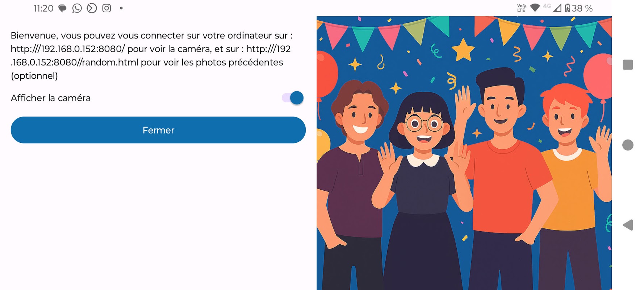The height and width of the screenshot is (290, 644).
Task: Tap the Android home circle button
Action: pos(628,145)
